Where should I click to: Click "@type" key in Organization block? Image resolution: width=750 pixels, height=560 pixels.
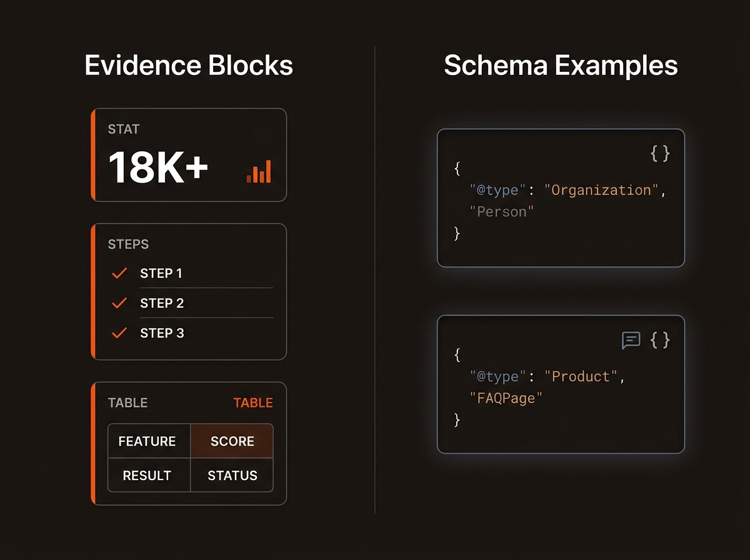point(499,190)
